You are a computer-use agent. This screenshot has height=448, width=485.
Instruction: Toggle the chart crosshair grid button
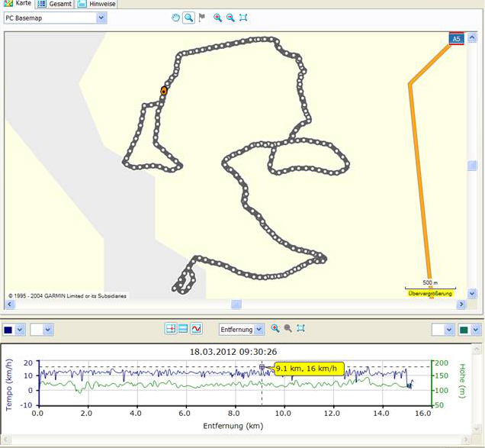tap(171, 329)
